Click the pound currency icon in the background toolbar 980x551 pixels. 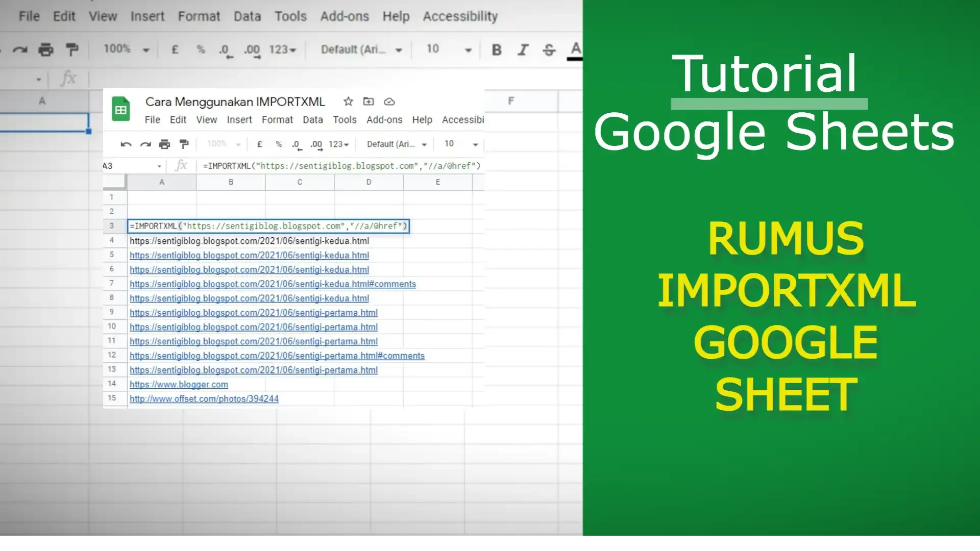pos(175,49)
